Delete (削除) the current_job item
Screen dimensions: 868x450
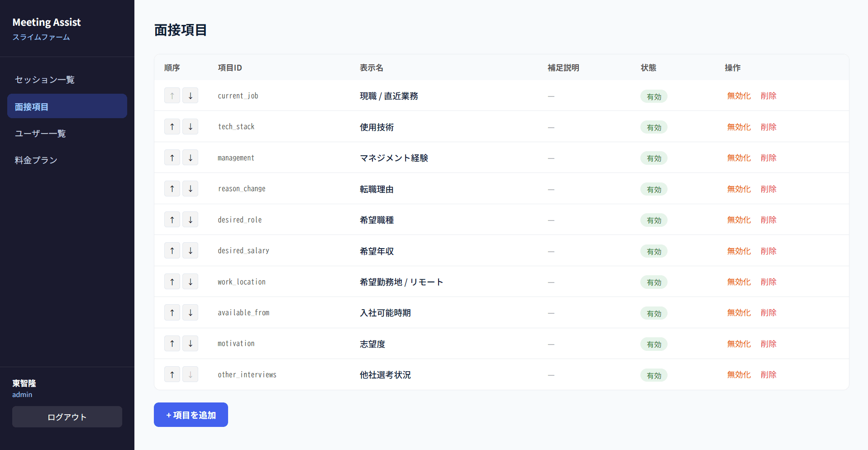[768, 96]
